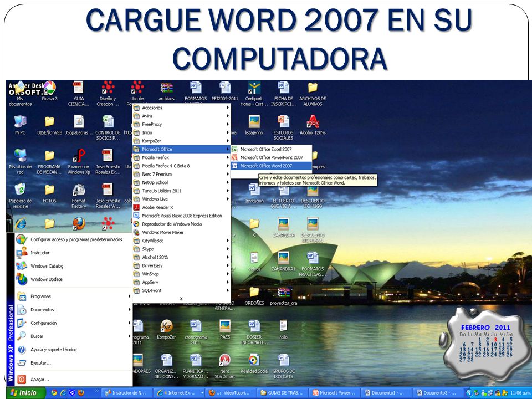Open the PEI2009-2011 document icon

(x=224, y=91)
